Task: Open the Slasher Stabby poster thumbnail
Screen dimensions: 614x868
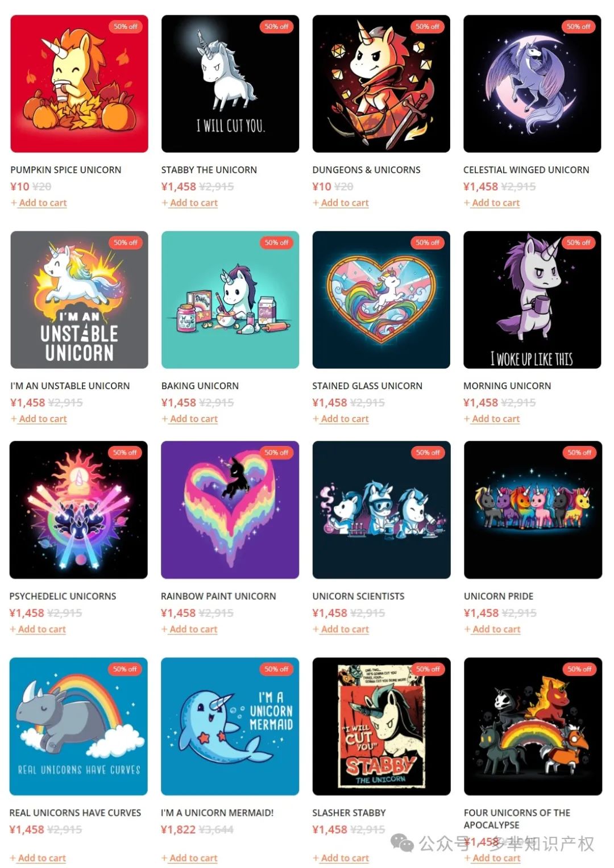Action: (x=381, y=727)
